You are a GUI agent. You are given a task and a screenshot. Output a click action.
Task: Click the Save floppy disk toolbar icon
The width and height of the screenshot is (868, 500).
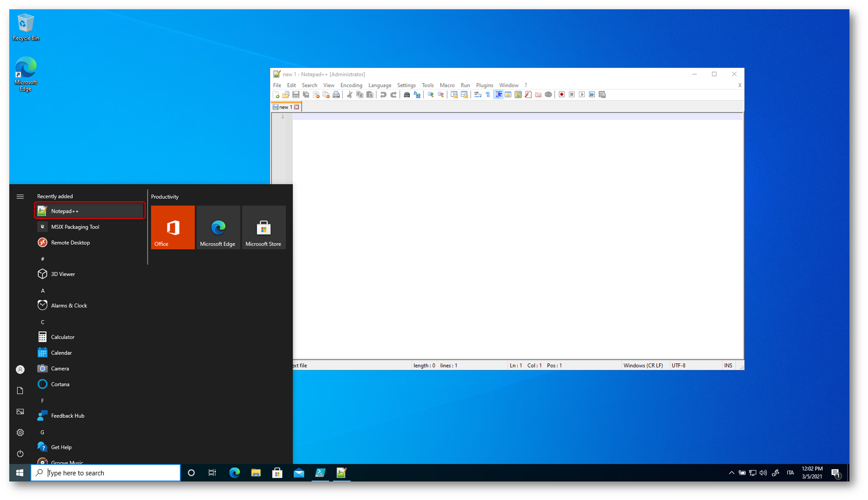click(296, 95)
